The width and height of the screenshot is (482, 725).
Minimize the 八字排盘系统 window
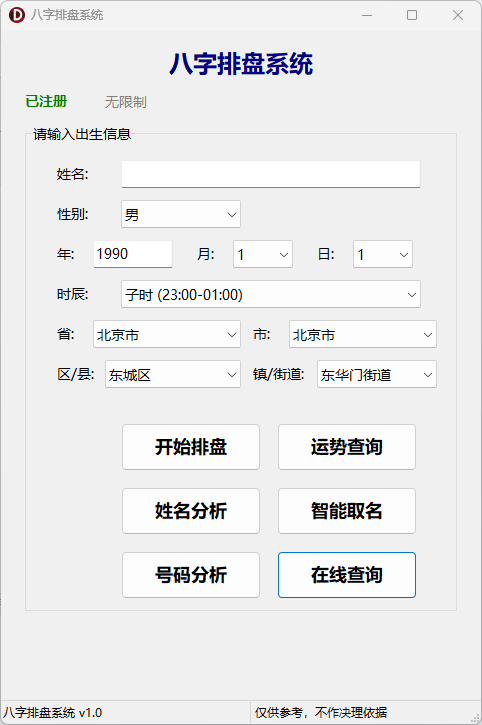point(367,15)
